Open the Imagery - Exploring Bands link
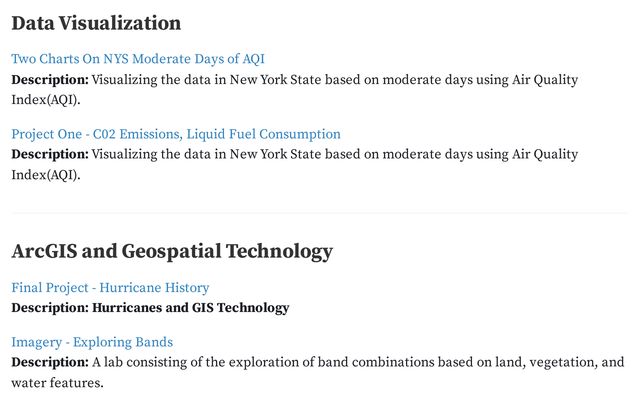 (x=92, y=342)
